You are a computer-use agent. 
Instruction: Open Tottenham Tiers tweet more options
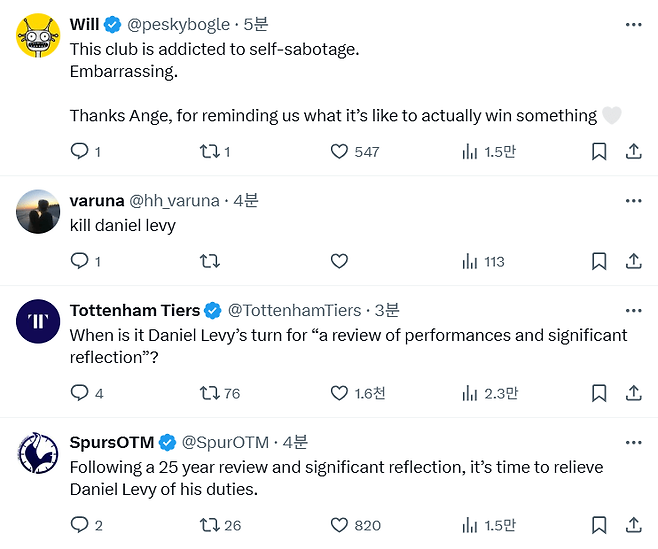point(633,310)
